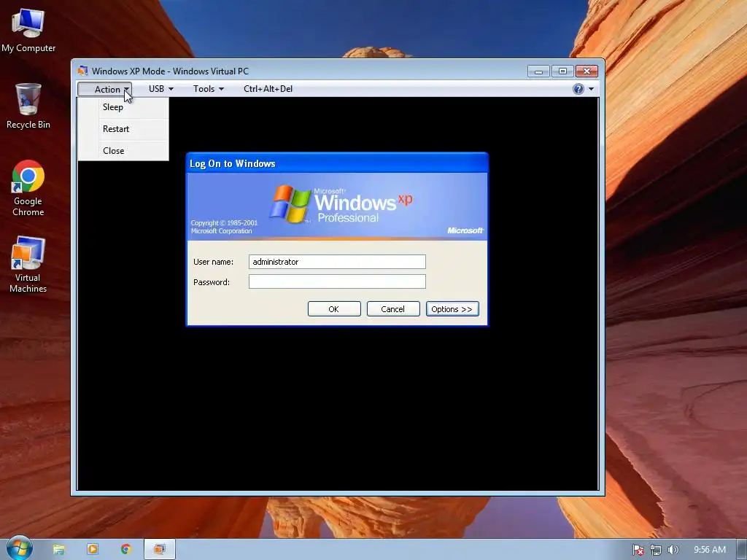Launch Windows Media Player from taskbar
This screenshot has height=560, width=747.
[93, 550]
